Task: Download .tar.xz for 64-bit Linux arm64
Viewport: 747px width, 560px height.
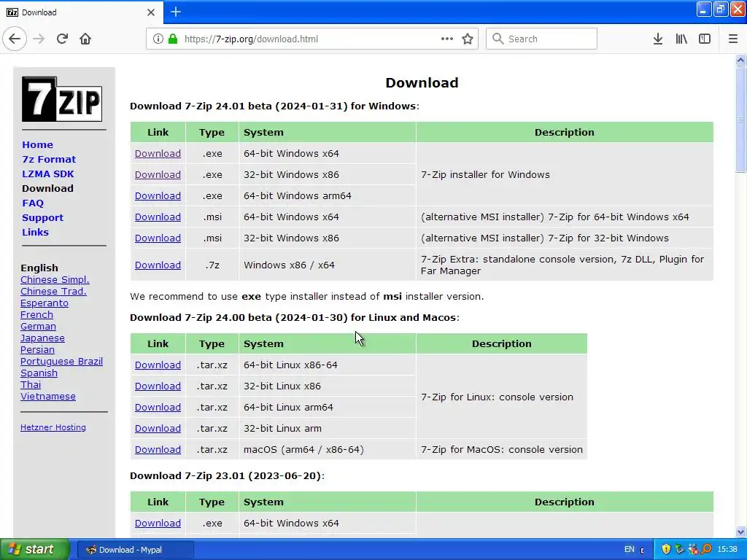Action: click(x=158, y=407)
